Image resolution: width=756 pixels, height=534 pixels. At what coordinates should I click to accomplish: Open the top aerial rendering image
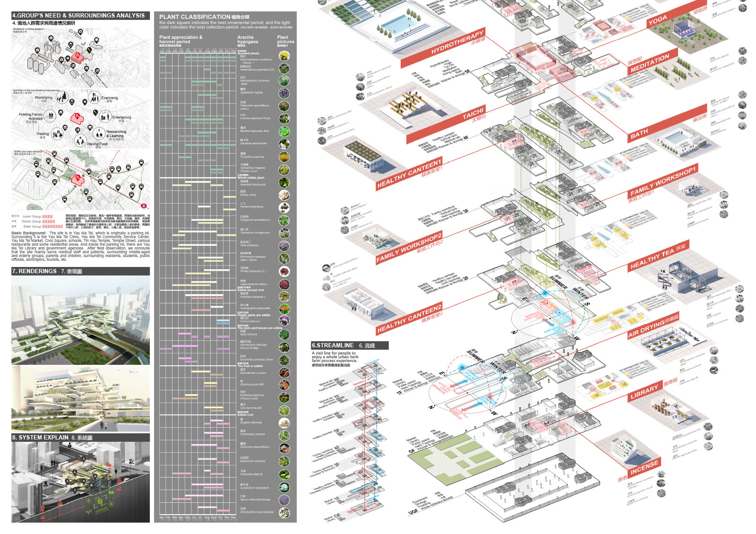point(80,320)
